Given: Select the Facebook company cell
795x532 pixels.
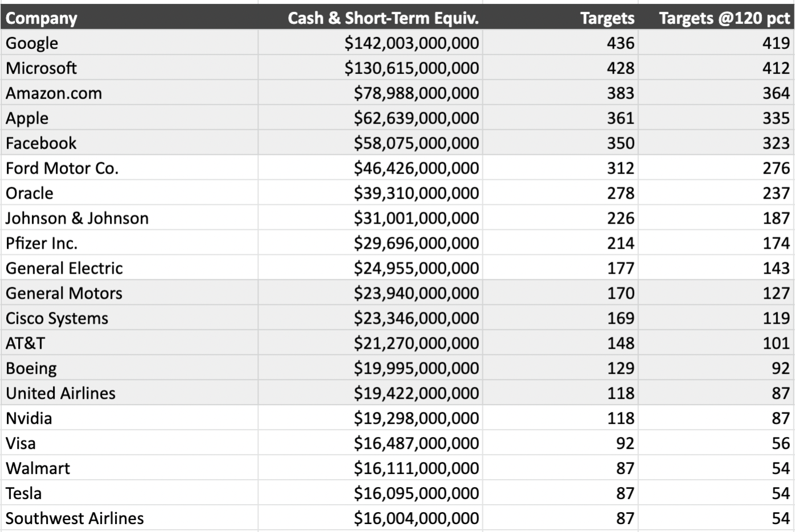Looking at the screenshot, I should 41,143.
